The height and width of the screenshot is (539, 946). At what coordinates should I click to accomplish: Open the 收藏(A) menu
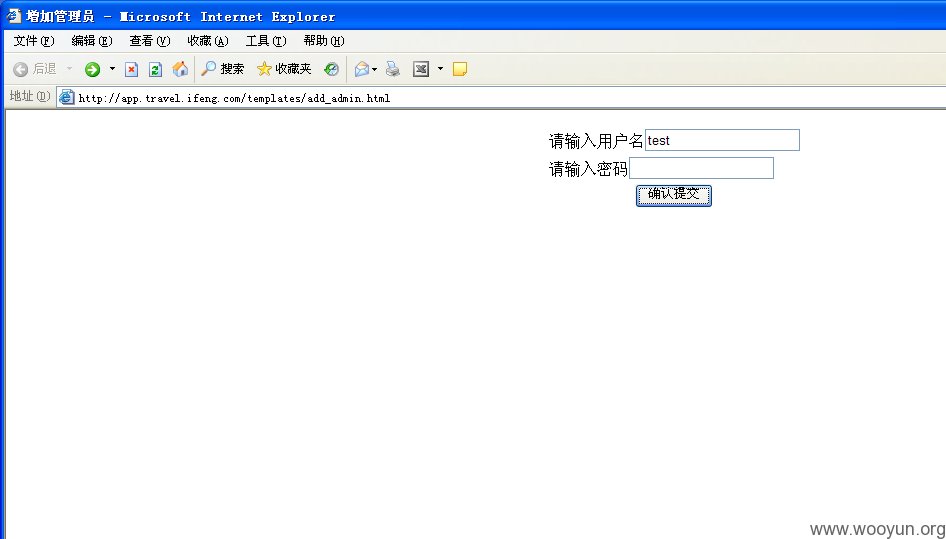pos(208,41)
